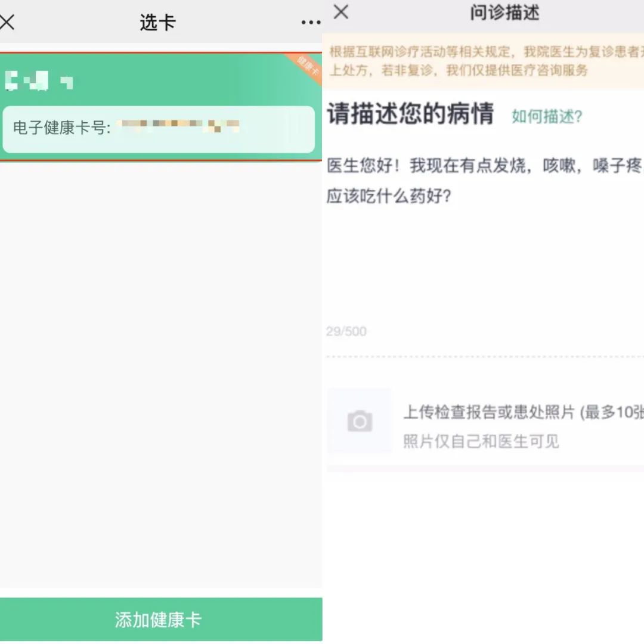Tap the orange 健康卡 corner ribbon
The image size is (644, 644).
pyautogui.click(x=308, y=67)
